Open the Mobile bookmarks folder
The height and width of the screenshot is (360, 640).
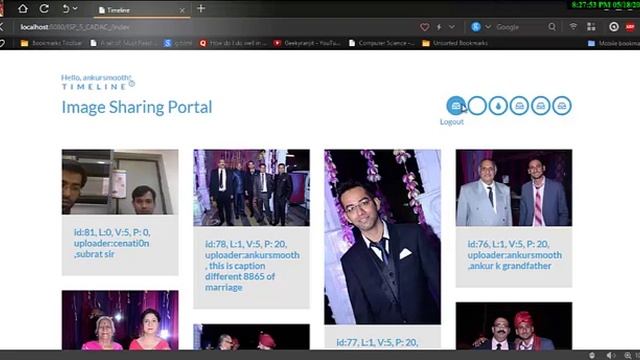pos(613,43)
